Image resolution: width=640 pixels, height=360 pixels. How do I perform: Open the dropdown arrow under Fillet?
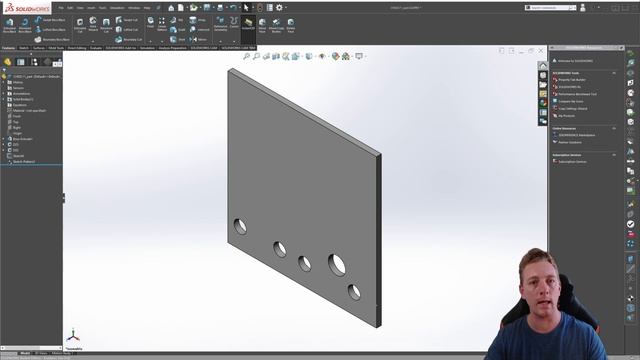click(150, 41)
